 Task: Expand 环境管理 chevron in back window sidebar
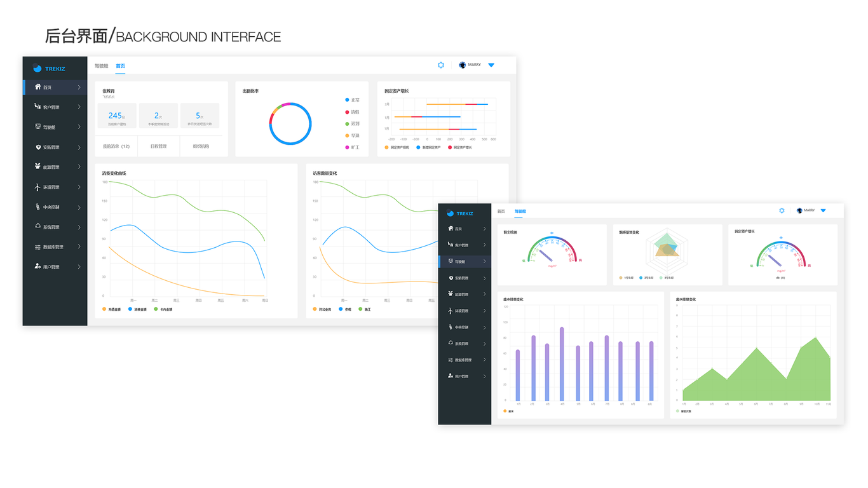[79, 187]
